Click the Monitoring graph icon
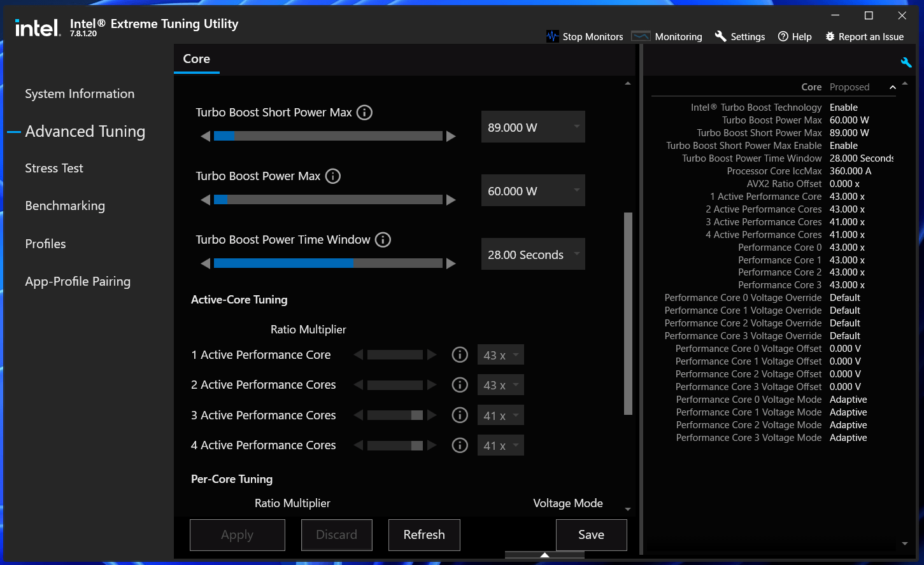 tap(641, 36)
